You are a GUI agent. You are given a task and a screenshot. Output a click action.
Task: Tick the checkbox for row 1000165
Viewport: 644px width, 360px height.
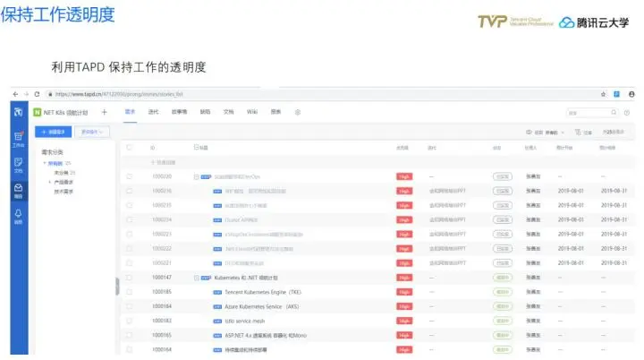130,335
